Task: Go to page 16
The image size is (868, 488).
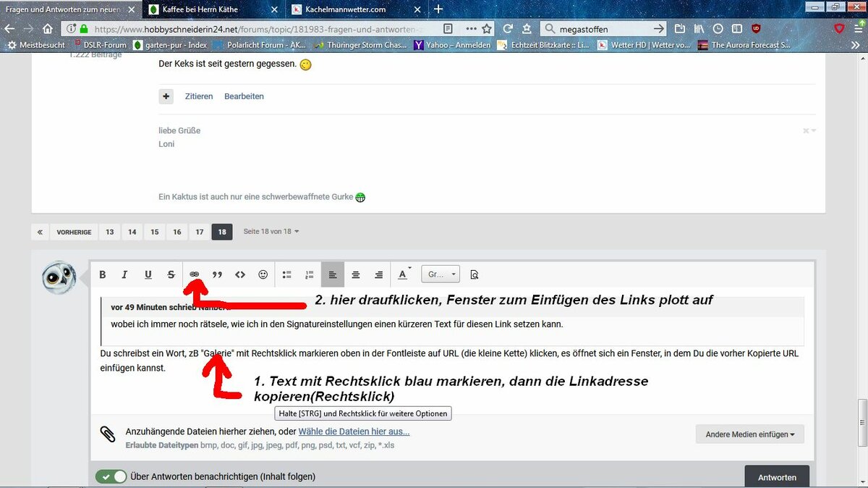Action: (x=177, y=232)
